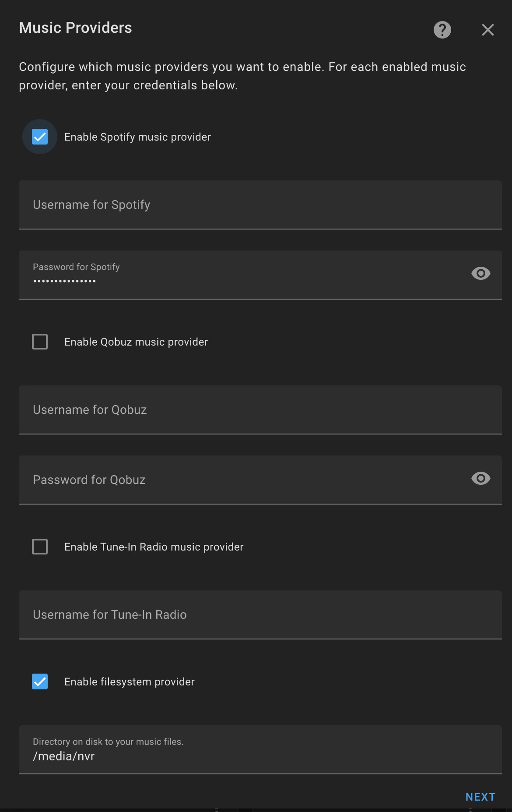Image resolution: width=512 pixels, height=812 pixels.
Task: Close the Music Providers dialog
Action: [487, 30]
